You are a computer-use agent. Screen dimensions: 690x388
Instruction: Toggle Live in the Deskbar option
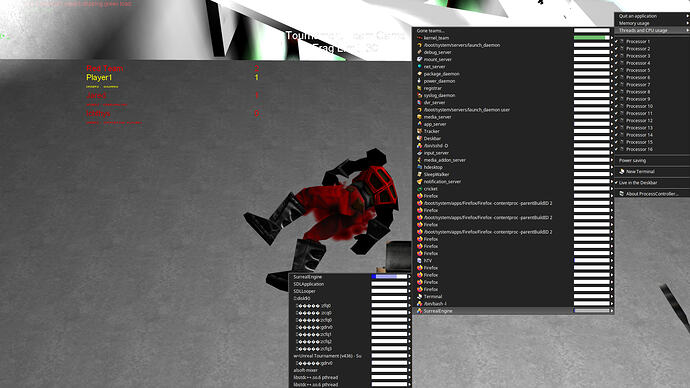click(652, 183)
